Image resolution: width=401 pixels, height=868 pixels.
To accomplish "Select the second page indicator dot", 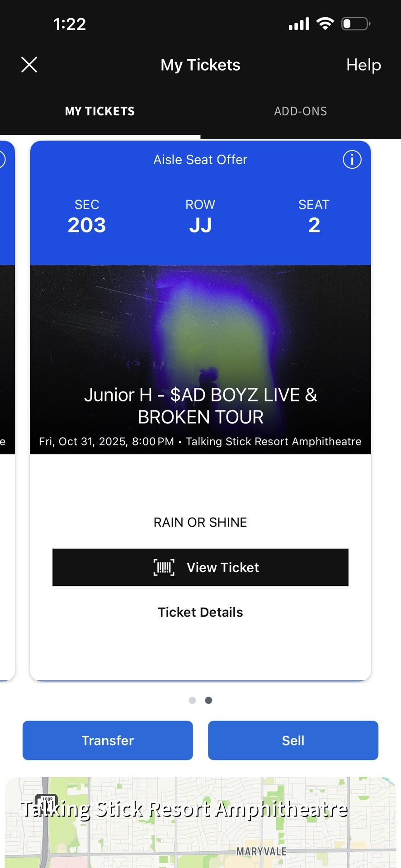I will point(208,700).
